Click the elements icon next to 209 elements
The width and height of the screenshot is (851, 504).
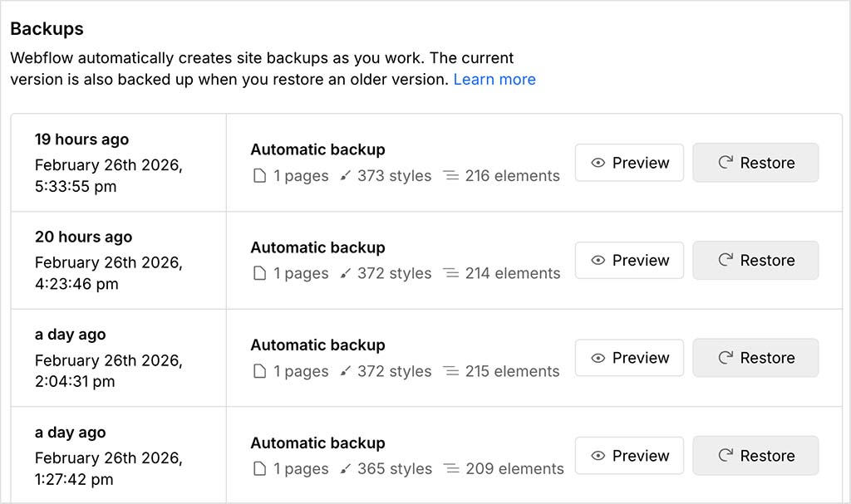pos(451,469)
